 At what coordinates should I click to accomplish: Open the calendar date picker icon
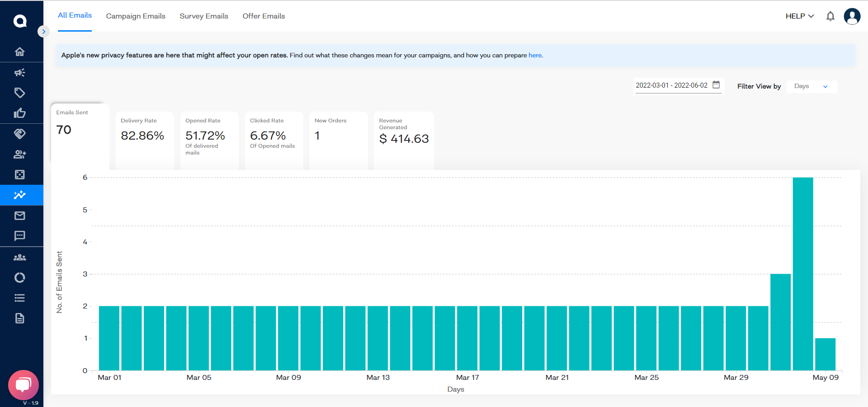(x=716, y=84)
